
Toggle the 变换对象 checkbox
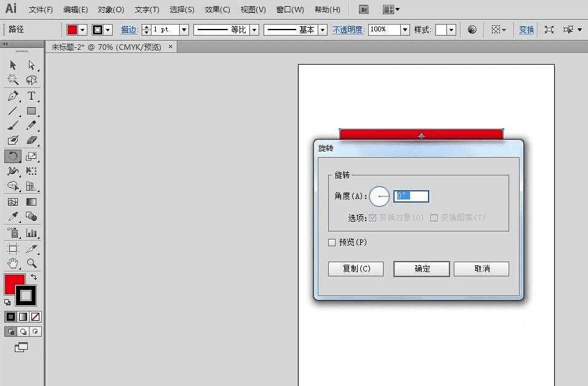(x=373, y=218)
